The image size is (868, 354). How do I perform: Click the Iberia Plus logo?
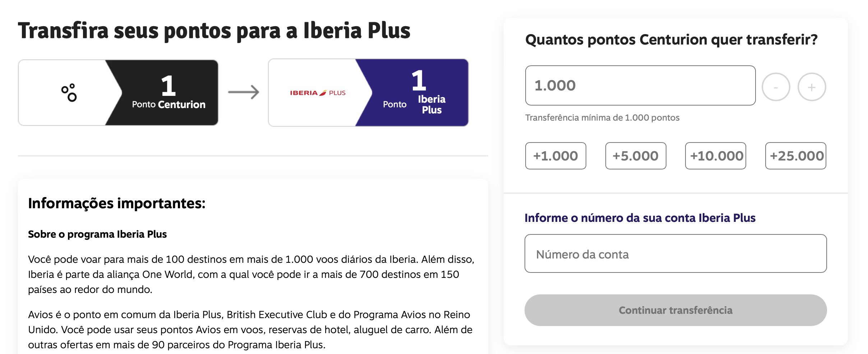pyautogui.click(x=318, y=93)
